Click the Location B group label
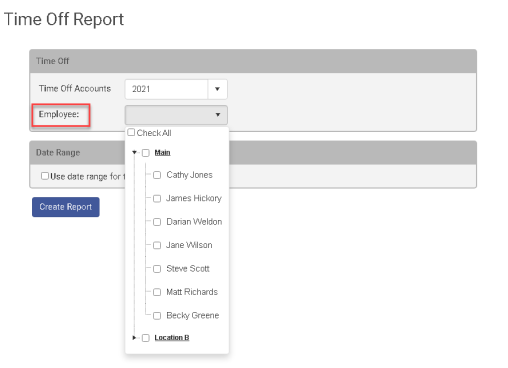 [172, 338]
